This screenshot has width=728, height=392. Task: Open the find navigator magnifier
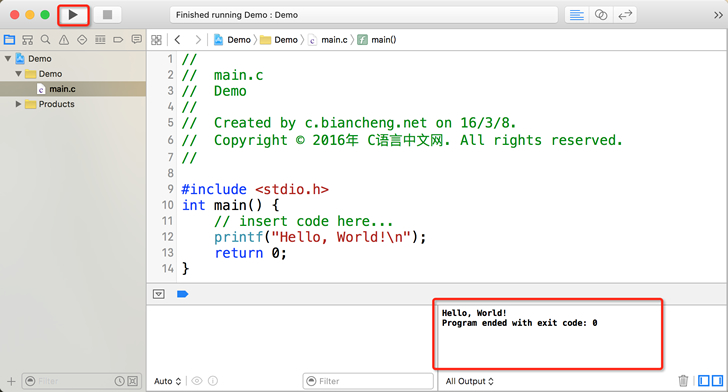pyautogui.click(x=46, y=40)
